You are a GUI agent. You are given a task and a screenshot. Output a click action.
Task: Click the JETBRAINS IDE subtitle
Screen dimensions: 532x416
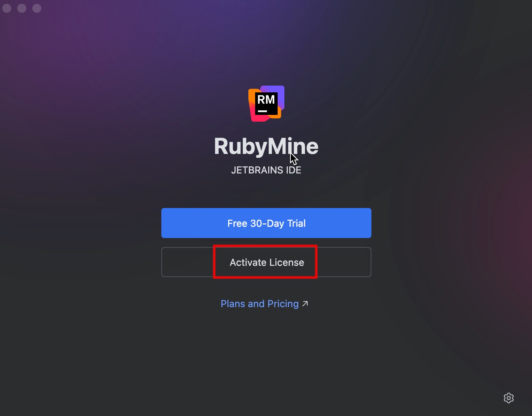pyautogui.click(x=266, y=170)
